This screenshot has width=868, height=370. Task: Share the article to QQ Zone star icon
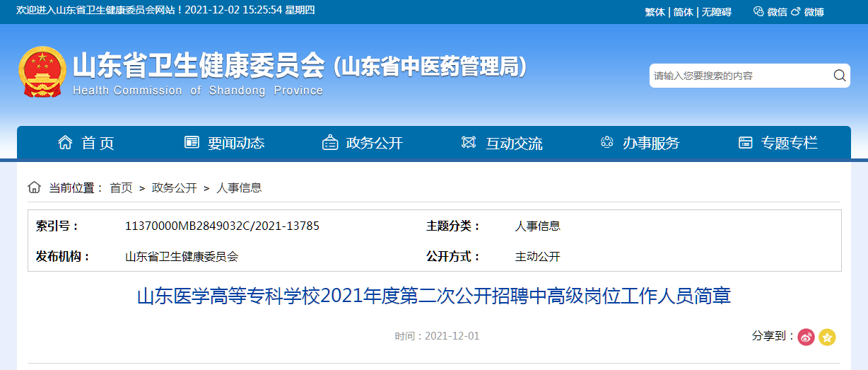[827, 337]
